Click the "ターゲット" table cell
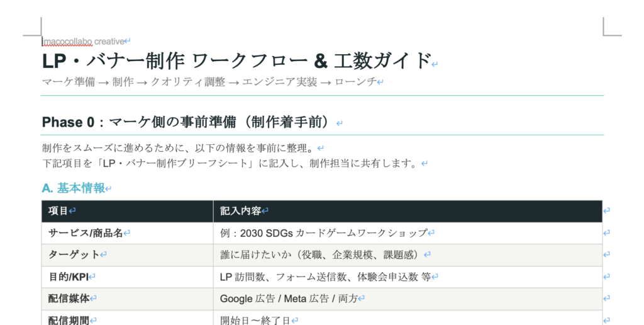Image resolution: width=644 pixels, height=325 pixels. pos(74,254)
